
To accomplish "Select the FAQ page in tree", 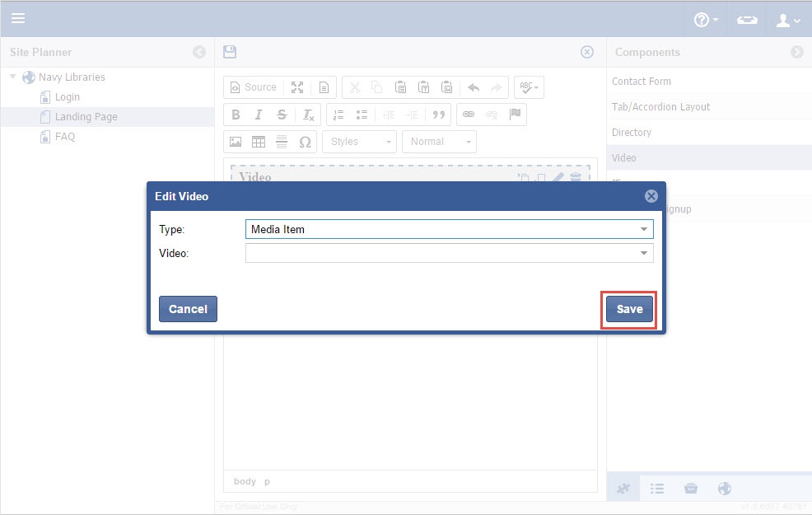I will [64, 137].
